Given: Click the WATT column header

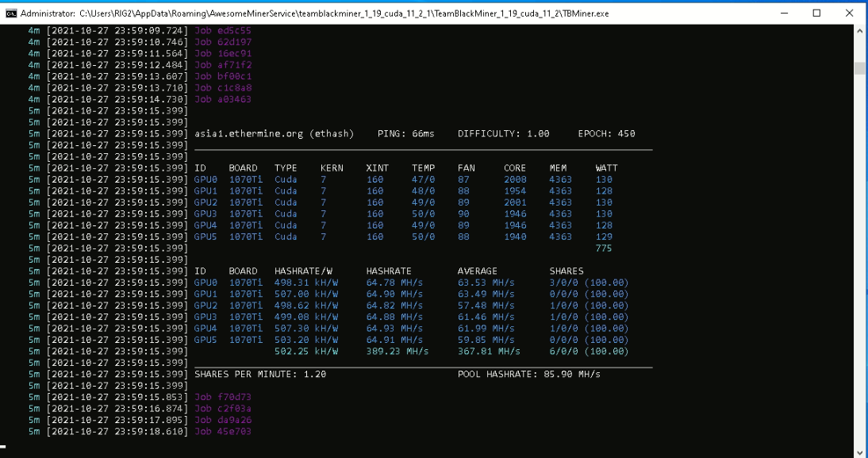Looking at the screenshot, I should pyautogui.click(x=606, y=167).
